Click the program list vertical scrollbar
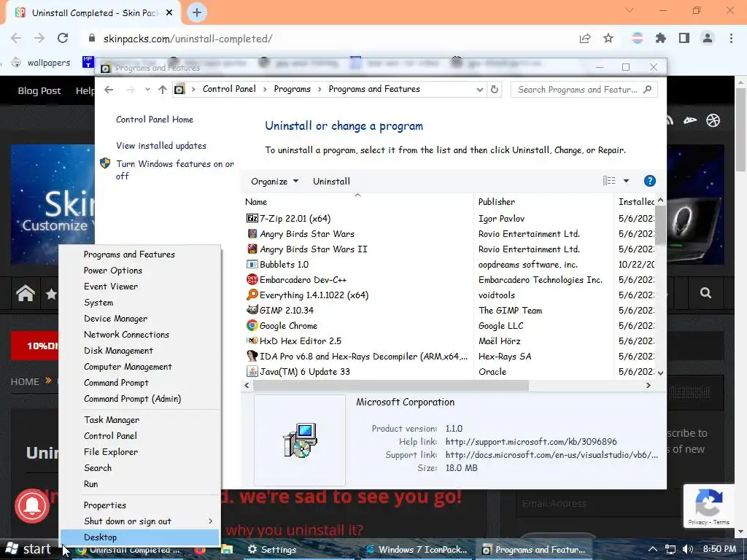 660,226
